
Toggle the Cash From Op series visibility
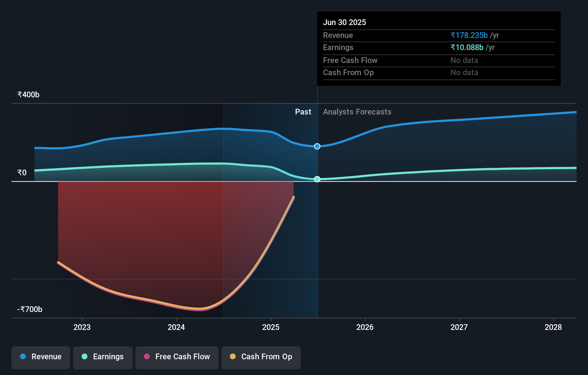[x=261, y=357]
